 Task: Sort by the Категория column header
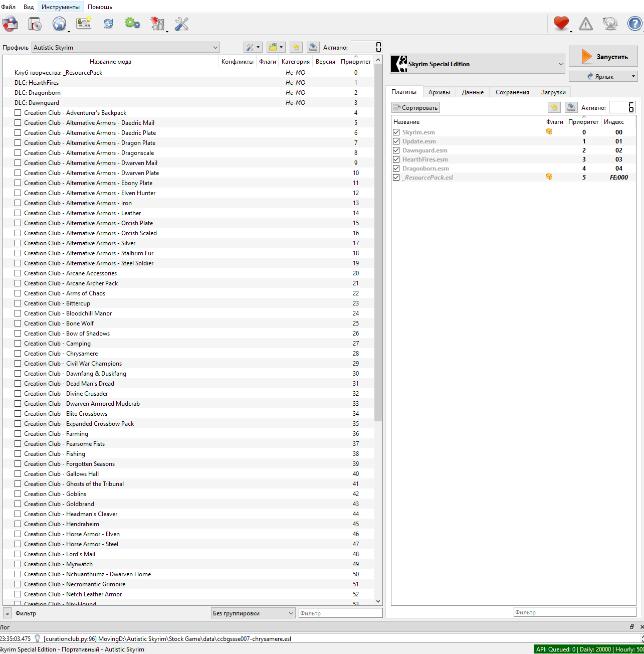click(296, 61)
